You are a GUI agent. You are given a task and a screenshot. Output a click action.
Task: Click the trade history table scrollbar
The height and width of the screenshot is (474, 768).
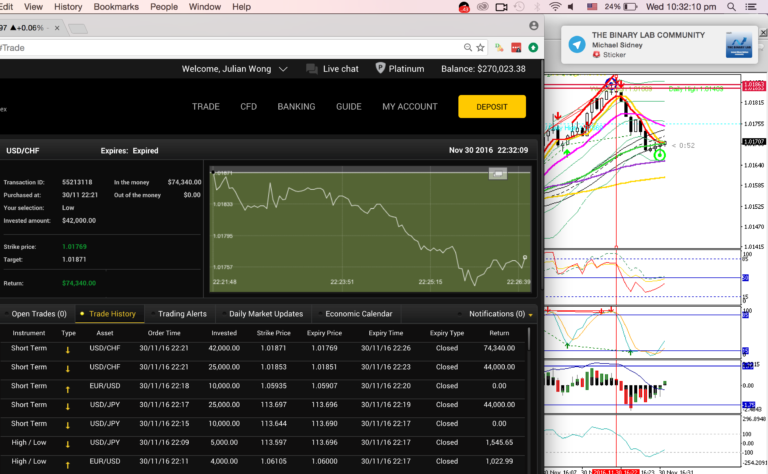point(529,339)
